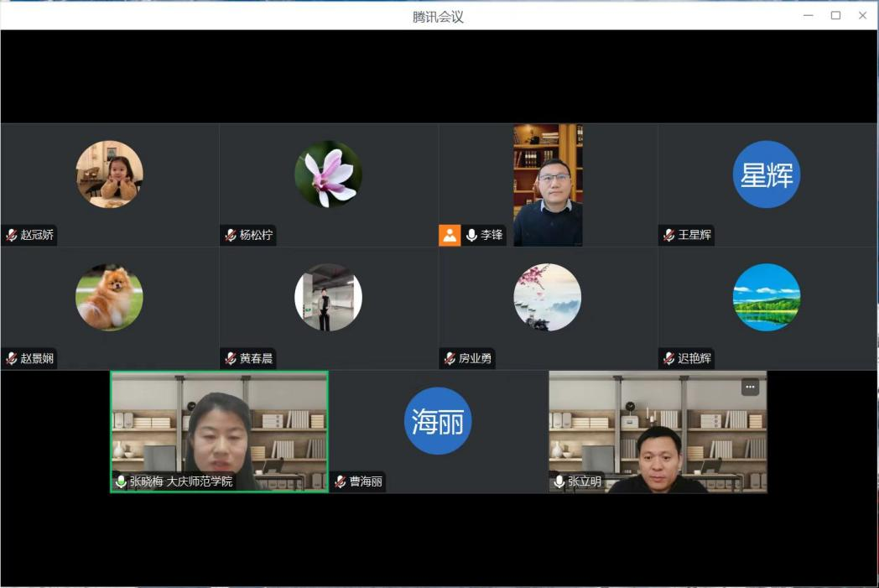
Task: Click the 曹海丽 name label
Action: tap(366, 482)
